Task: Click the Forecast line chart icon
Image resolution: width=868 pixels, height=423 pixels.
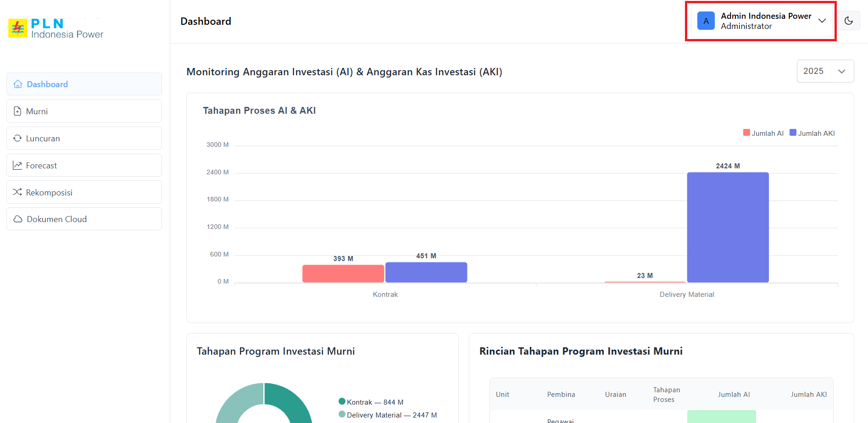Action: point(17,165)
